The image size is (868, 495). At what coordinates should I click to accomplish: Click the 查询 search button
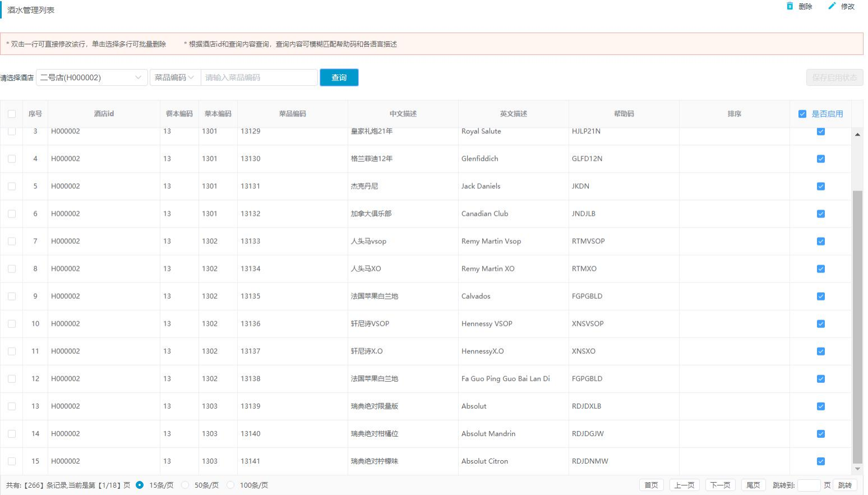tap(339, 77)
